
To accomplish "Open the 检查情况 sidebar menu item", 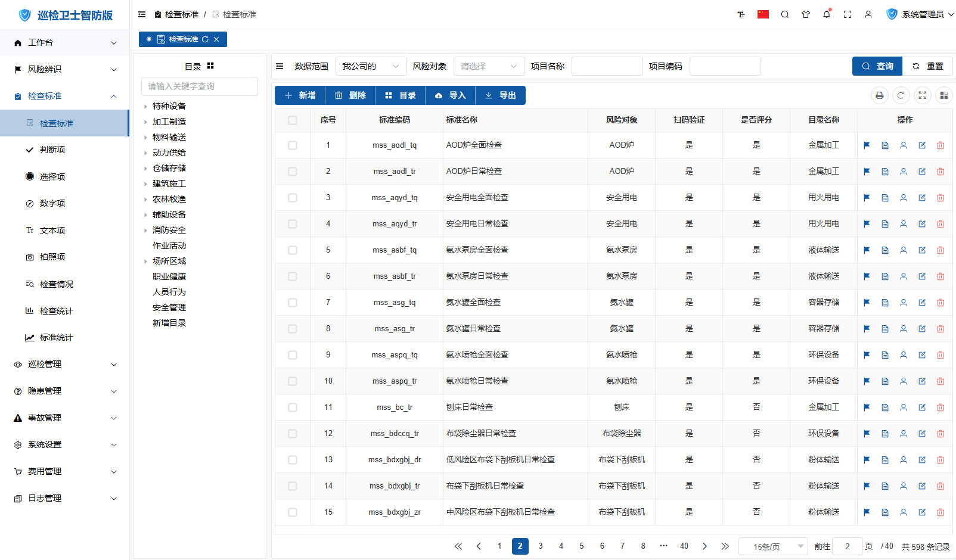I will [64, 284].
